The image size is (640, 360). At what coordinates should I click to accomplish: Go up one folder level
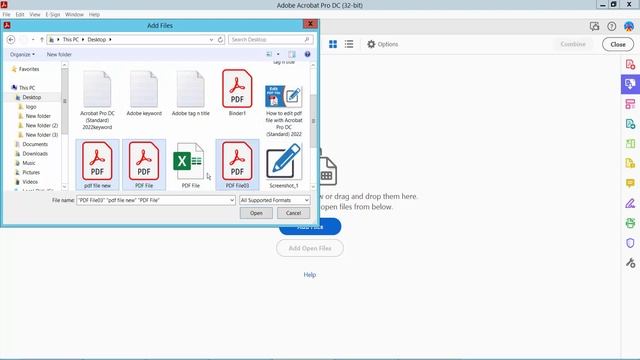tap(42, 40)
